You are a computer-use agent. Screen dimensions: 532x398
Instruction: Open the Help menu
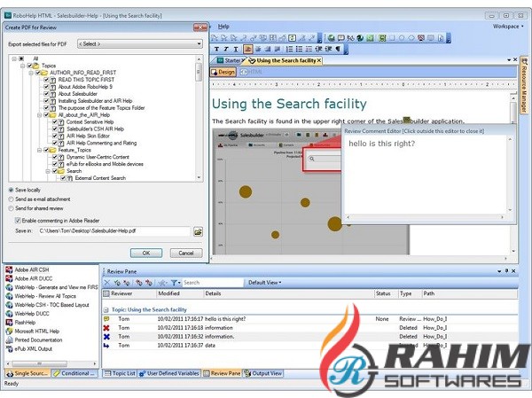223,26
